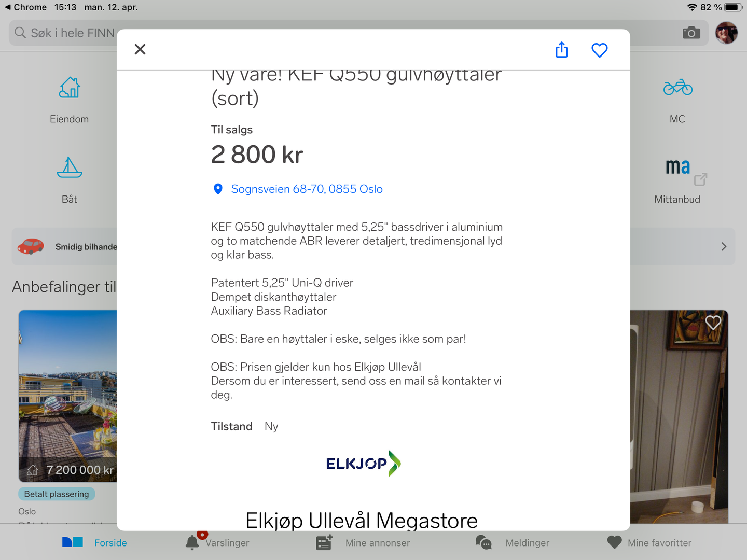This screenshot has height=560, width=747.
Task: Tap the Wi-Fi icon in status bar
Action: coord(692,7)
